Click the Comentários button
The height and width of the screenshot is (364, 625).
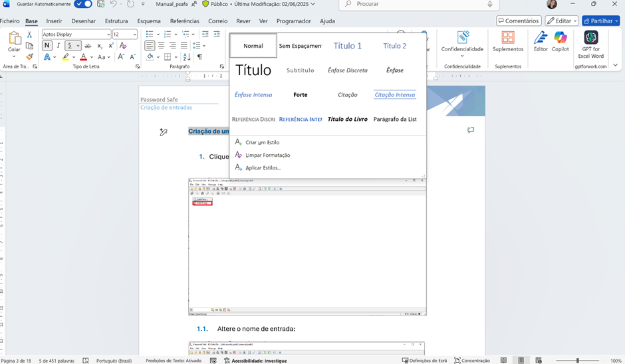519,21
